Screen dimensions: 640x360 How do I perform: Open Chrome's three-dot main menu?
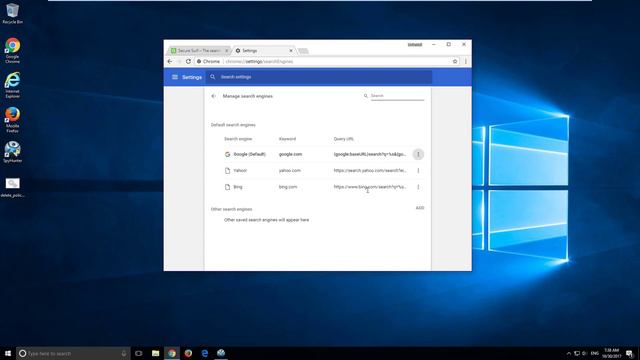(466, 61)
